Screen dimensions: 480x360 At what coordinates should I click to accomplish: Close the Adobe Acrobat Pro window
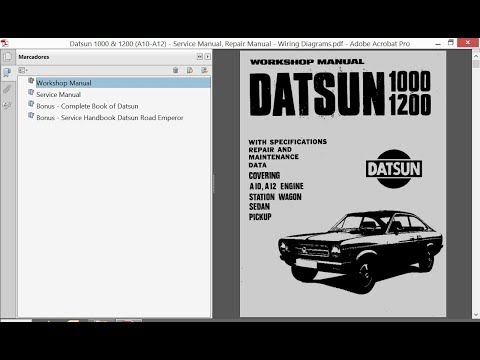coord(468,43)
